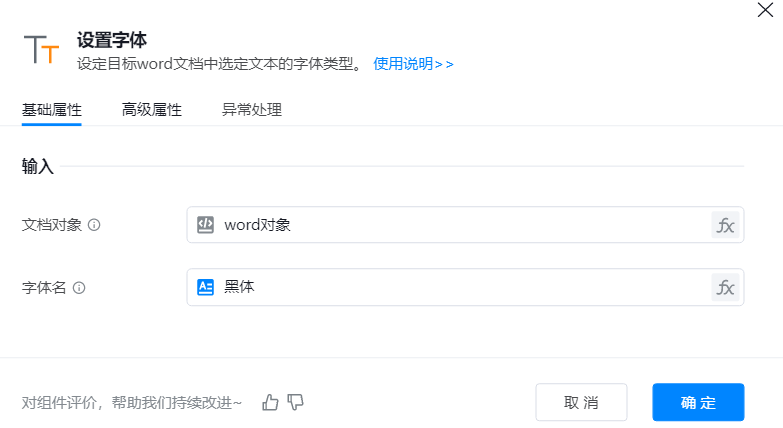This screenshot has height=428, width=783.
Task: Open the 使用说明 usage instructions link
Action: tap(413, 64)
